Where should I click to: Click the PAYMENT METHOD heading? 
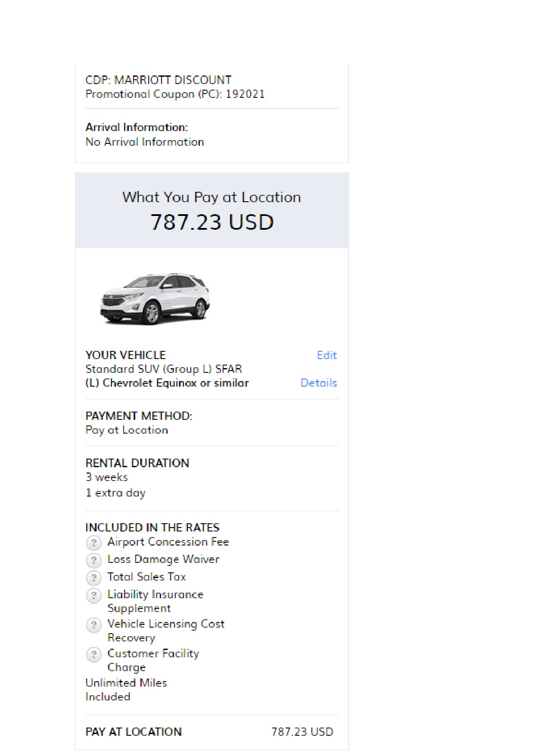click(139, 416)
